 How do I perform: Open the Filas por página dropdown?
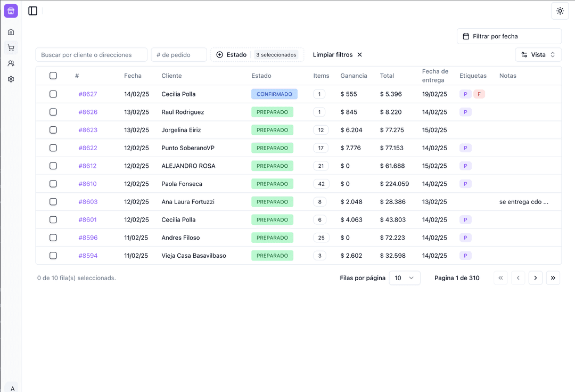click(x=405, y=277)
